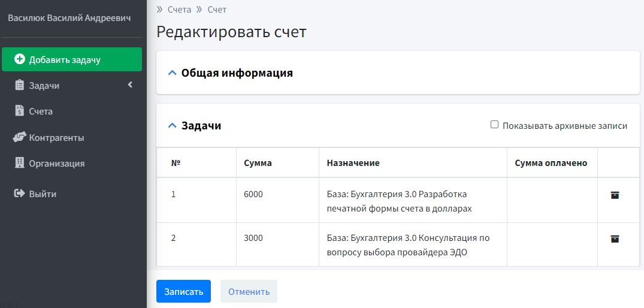This screenshot has height=308, width=644.
Task: Open Контрагенты in the sidebar
Action: (x=56, y=137)
